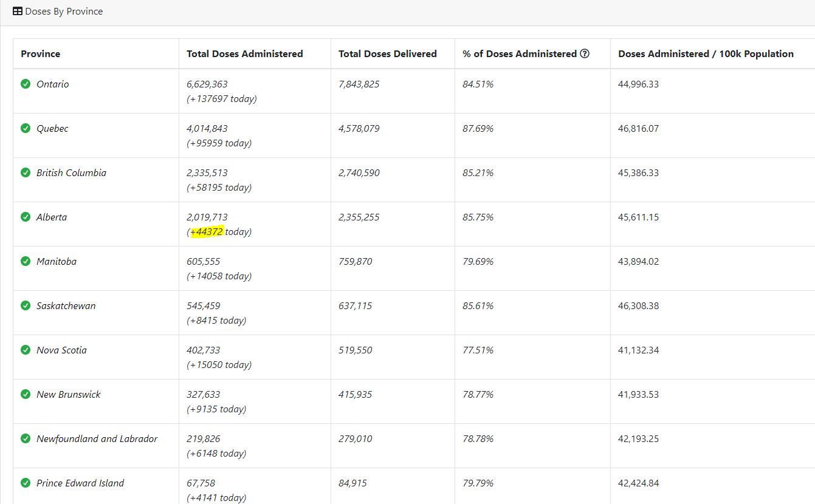Open the Ontario province entry
This screenshot has width=815, height=504.
pyautogui.click(x=53, y=84)
